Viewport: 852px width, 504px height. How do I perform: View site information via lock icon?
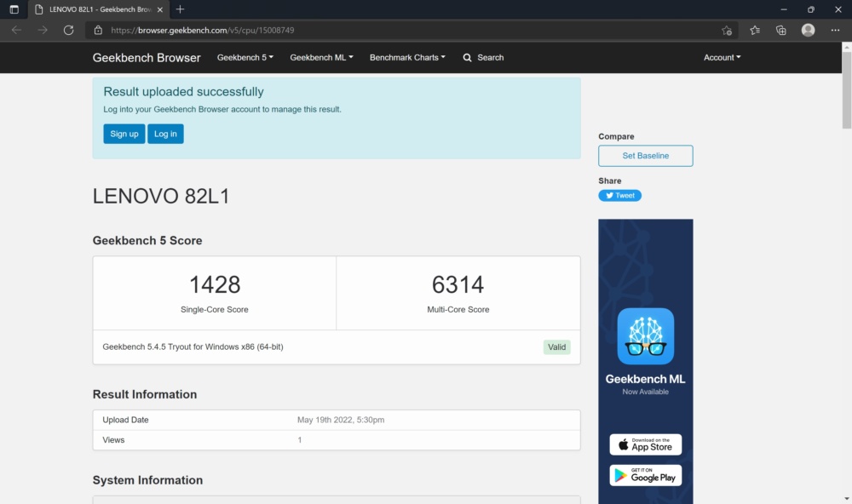[98, 31]
